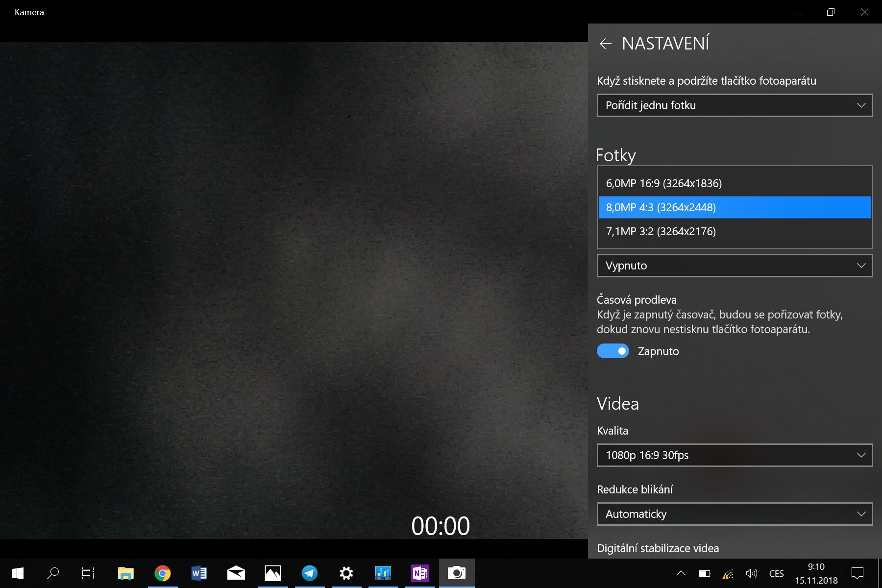Open the volume control in the system tray
This screenshot has width=882, height=588.
click(751, 572)
